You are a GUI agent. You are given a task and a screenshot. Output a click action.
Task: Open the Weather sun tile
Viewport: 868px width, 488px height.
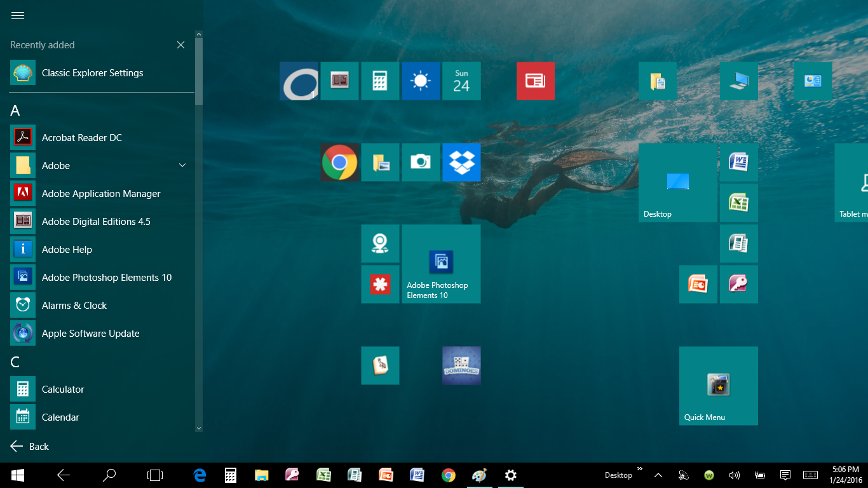421,81
